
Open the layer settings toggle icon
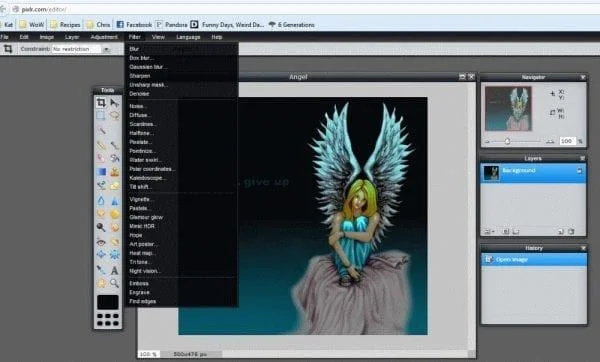tap(489, 232)
